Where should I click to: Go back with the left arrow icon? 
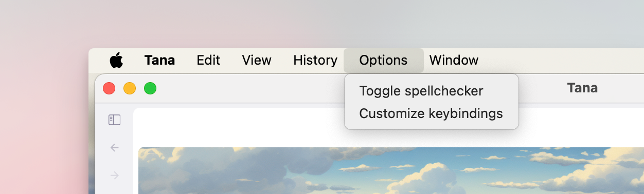(x=114, y=148)
